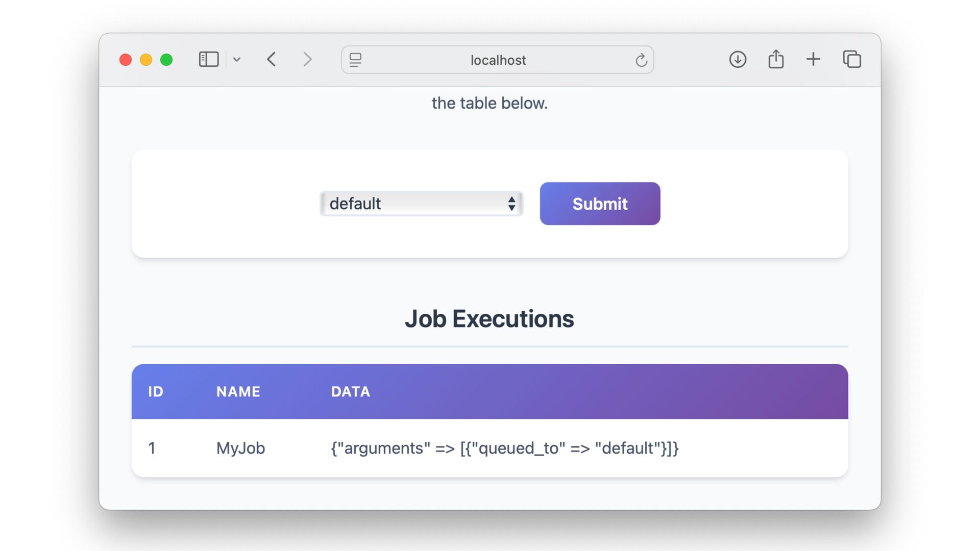Screen dimensions: 980x551
Task: Reload the localhost page
Action: [641, 60]
